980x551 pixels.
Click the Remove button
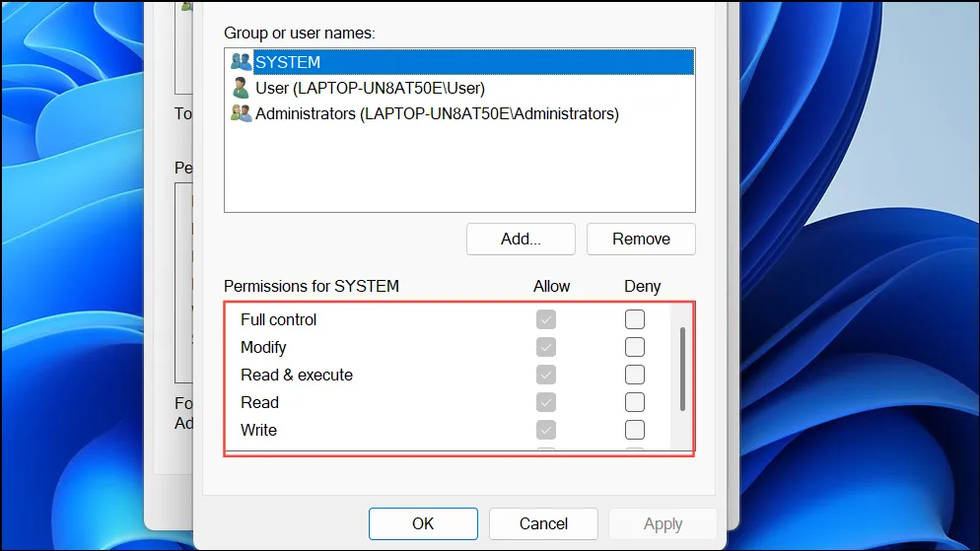[641, 239]
